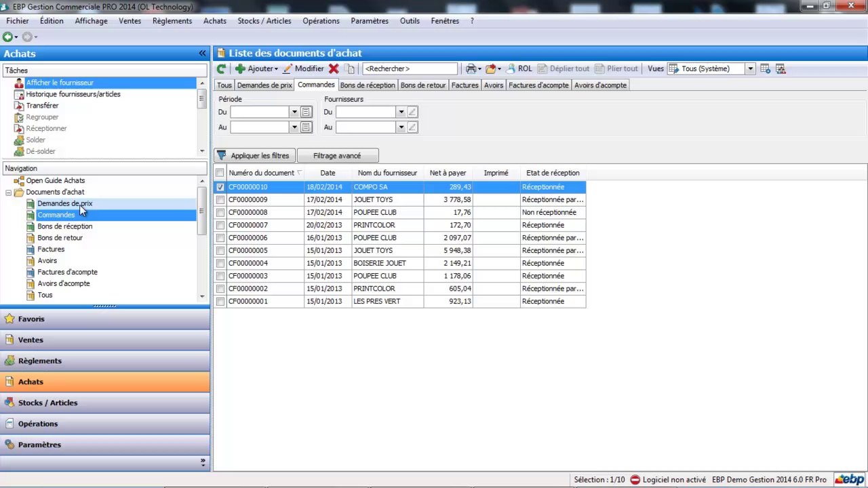The image size is (868, 488).
Task: Open the Fournisseurs Au dropdown arrow
Action: [x=401, y=127]
